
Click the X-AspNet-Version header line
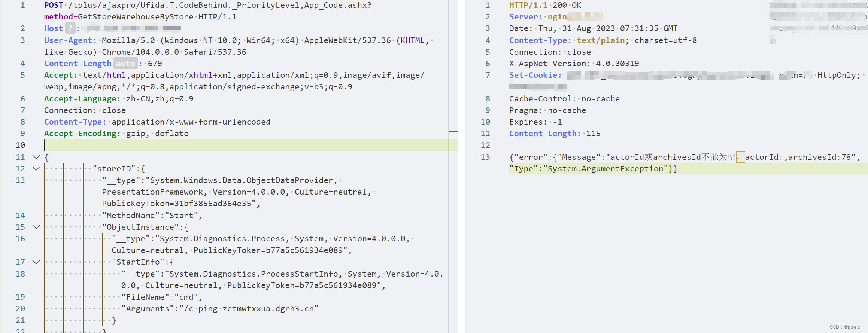[574, 64]
